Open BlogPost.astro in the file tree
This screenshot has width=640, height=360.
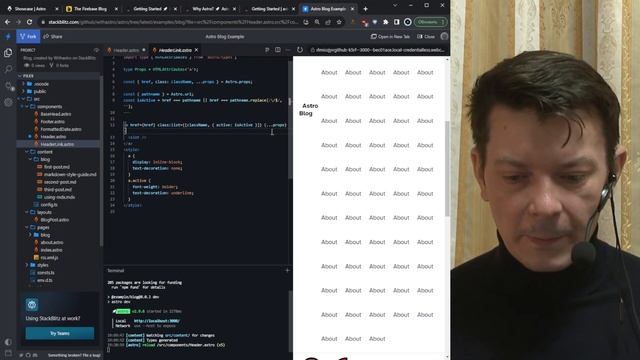(x=55, y=220)
